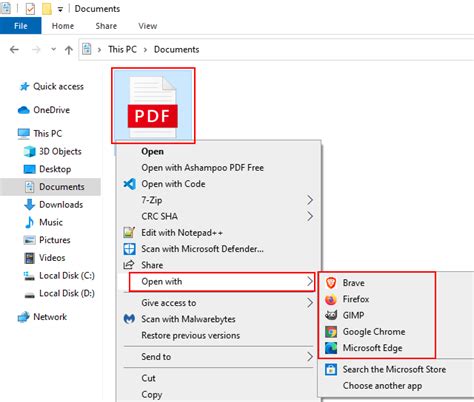
Task: Select Quick access in navigation pane
Action: coord(58,87)
